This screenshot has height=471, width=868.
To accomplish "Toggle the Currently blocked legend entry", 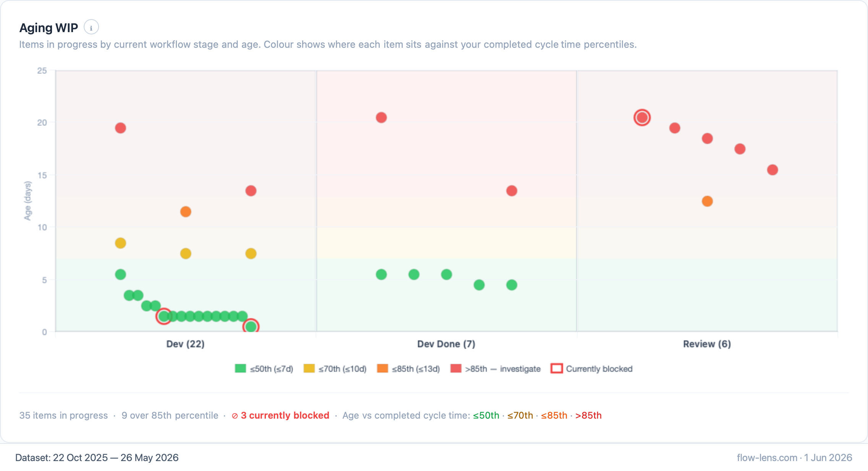I will click(592, 369).
